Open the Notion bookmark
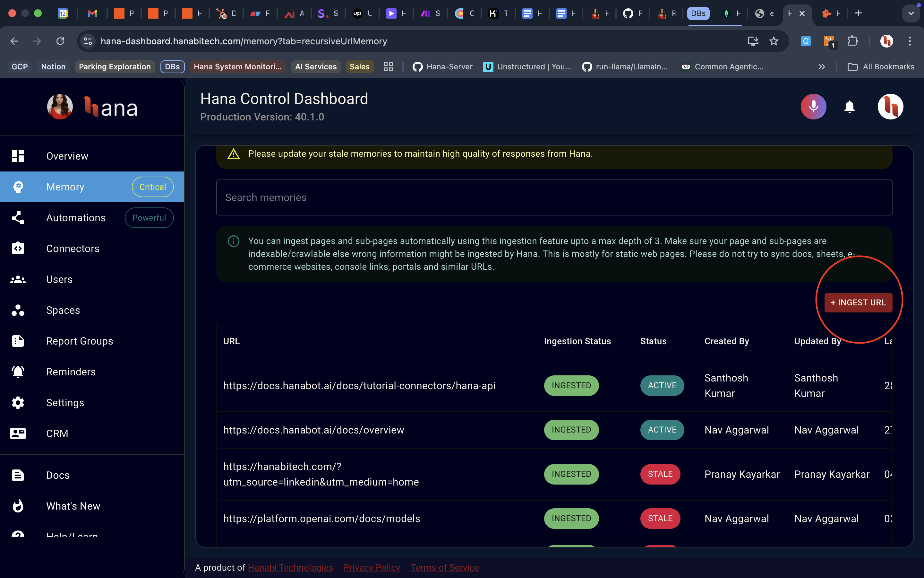Viewport: 924px width, 578px height. [x=53, y=66]
